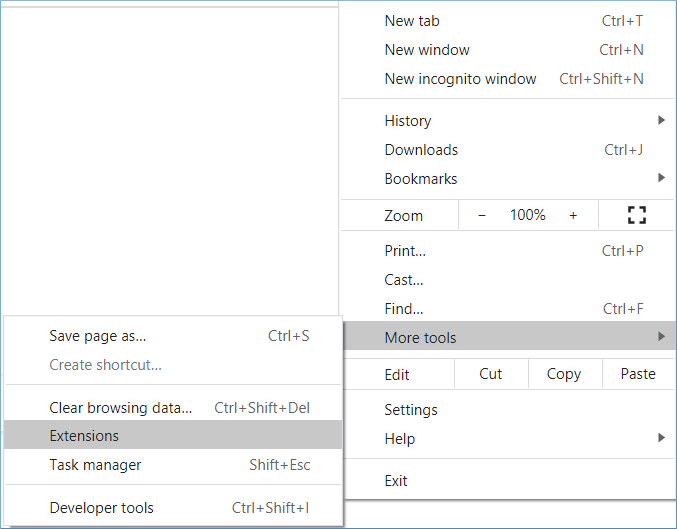Select New tab menu item
The width and height of the screenshot is (677, 529).
click(x=508, y=21)
